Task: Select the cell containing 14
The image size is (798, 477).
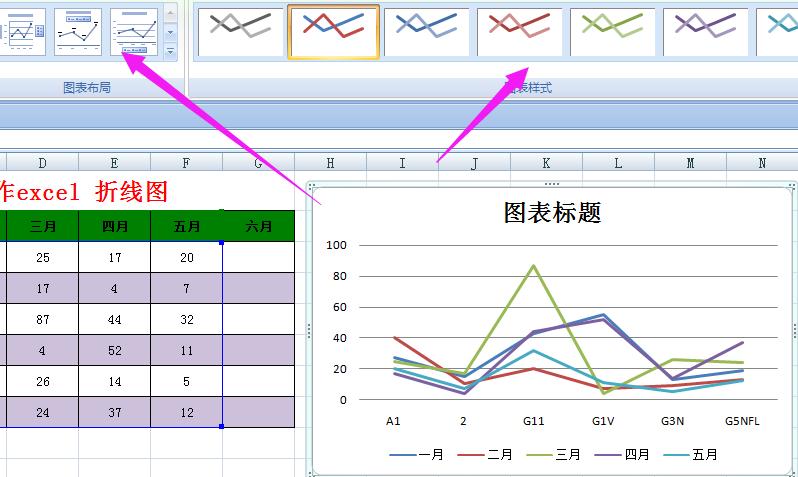Action: [x=115, y=382]
